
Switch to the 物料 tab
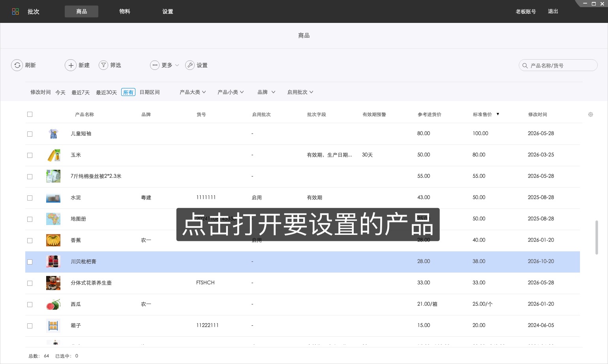pyautogui.click(x=125, y=11)
